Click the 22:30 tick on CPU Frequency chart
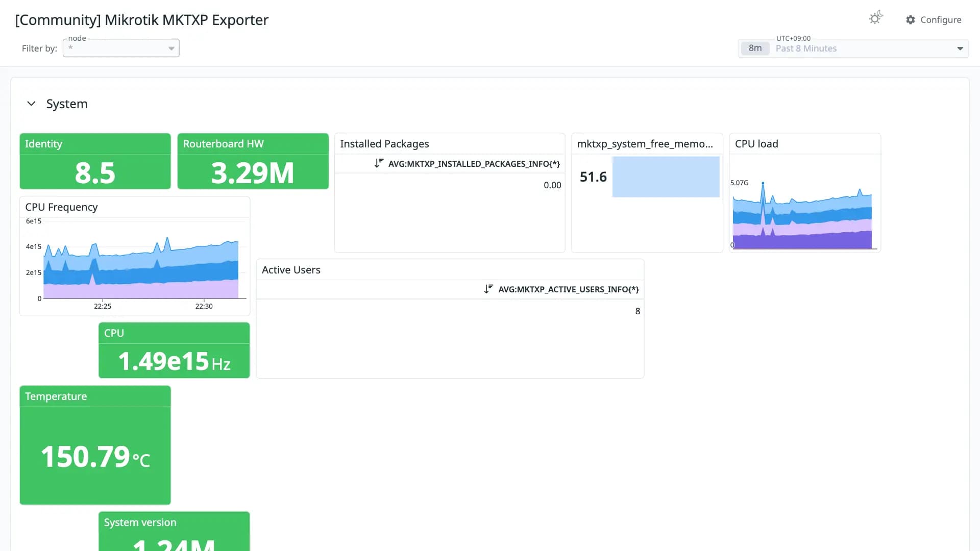 [x=204, y=306]
